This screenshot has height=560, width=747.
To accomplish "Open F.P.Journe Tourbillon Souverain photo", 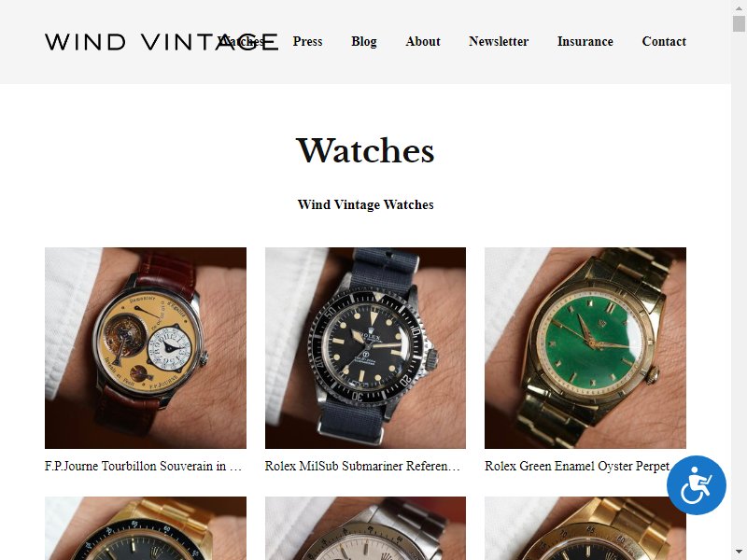I will coord(146,348).
